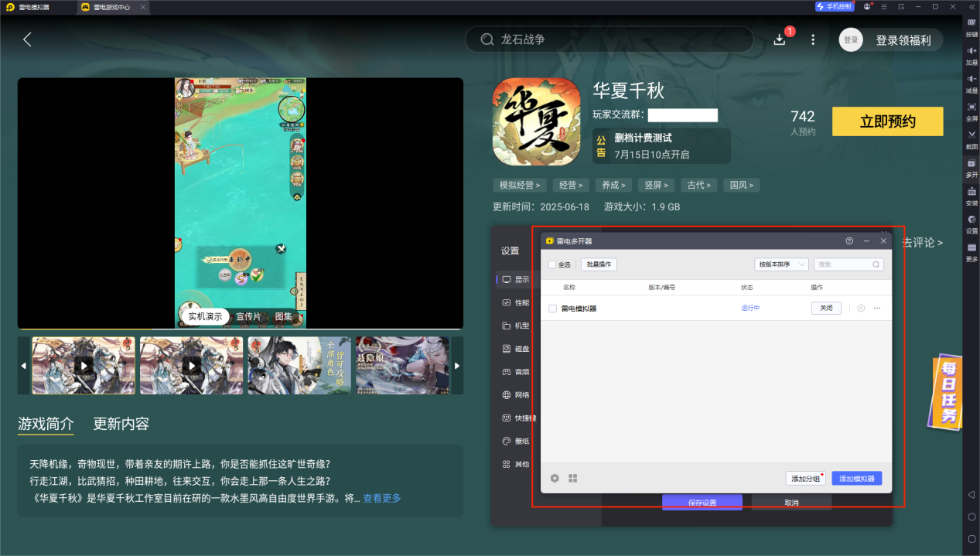Click 手机控制 button in title bar
The image size is (980, 556).
[x=835, y=6]
